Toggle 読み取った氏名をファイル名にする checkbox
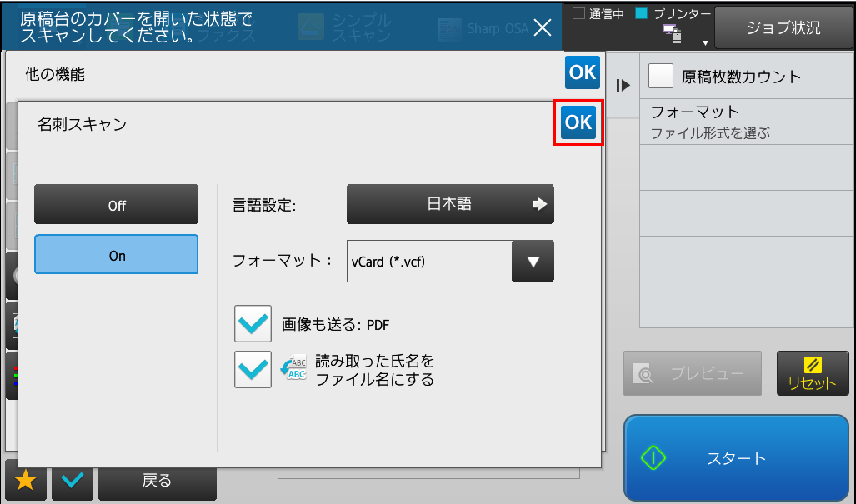Viewport: 856px width, 504px height. point(253,369)
